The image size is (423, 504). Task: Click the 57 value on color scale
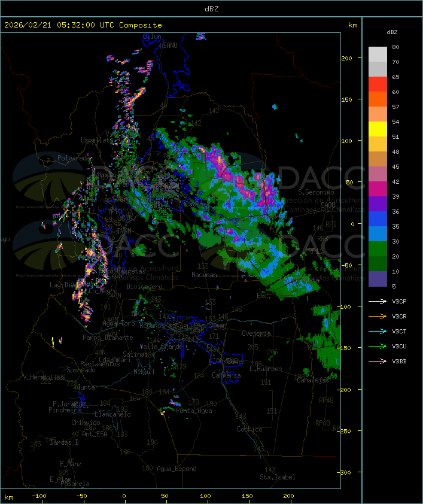pos(395,107)
